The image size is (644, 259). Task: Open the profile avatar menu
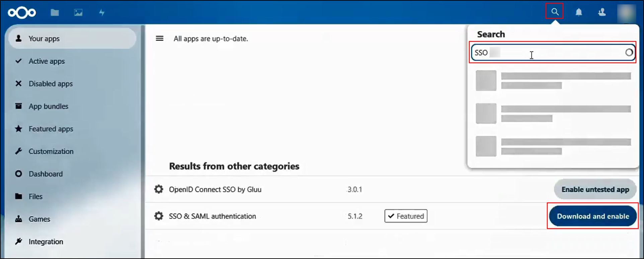click(x=627, y=13)
